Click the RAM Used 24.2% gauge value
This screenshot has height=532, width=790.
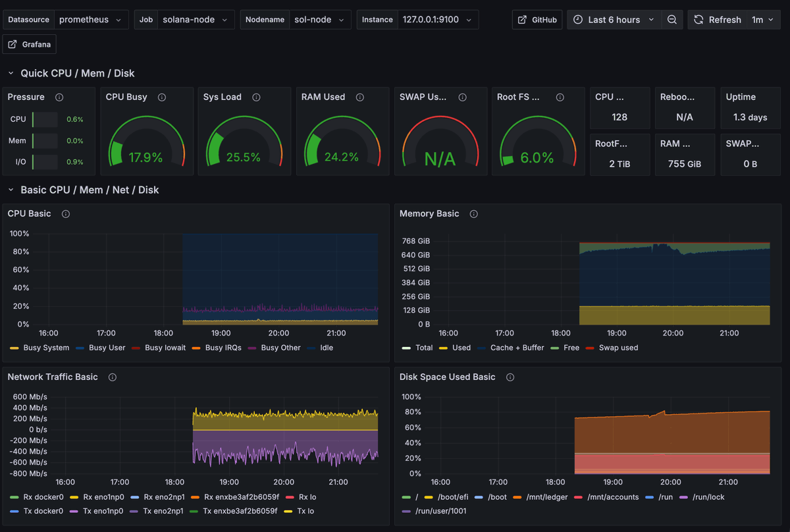pyautogui.click(x=342, y=157)
